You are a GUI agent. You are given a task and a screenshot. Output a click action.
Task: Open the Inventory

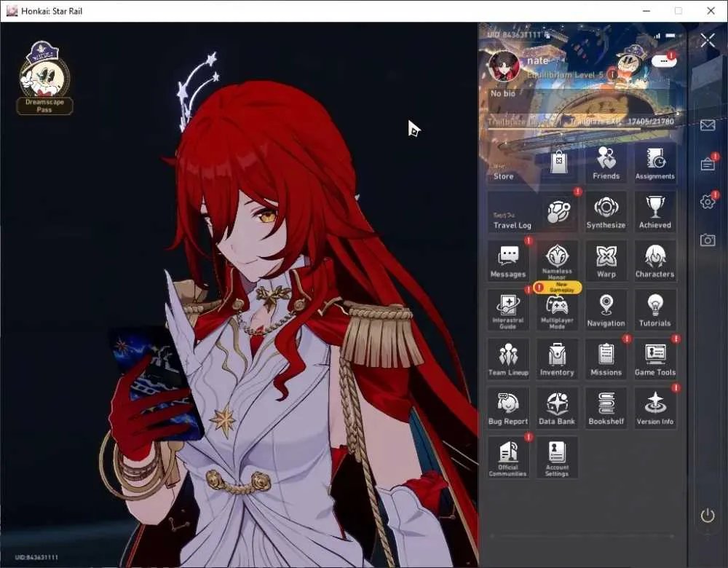pyautogui.click(x=557, y=360)
